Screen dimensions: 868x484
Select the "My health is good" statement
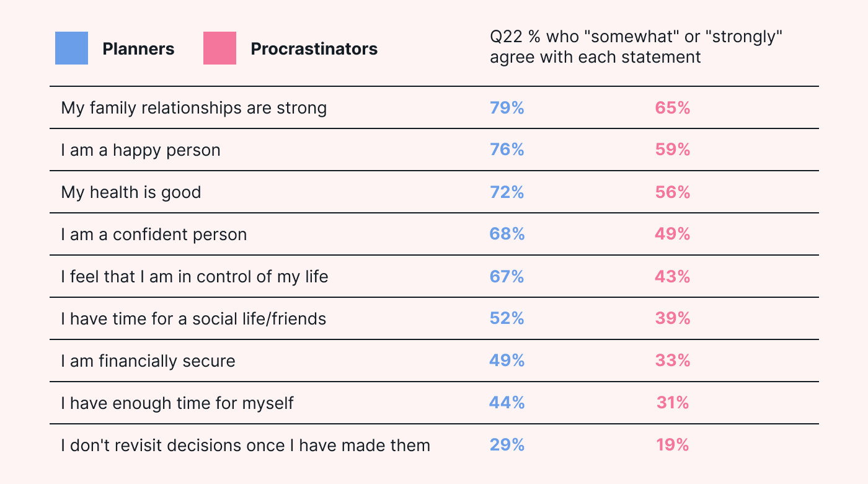point(131,192)
